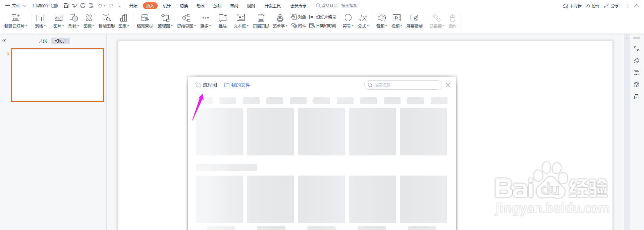Click the Flowchart (流程图) ribbon icon

pyautogui.click(x=165, y=18)
